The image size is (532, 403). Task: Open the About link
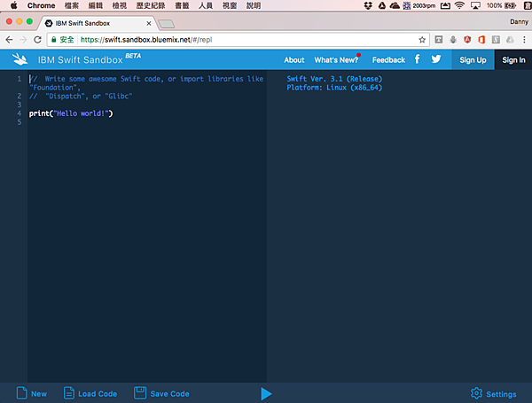click(x=294, y=60)
